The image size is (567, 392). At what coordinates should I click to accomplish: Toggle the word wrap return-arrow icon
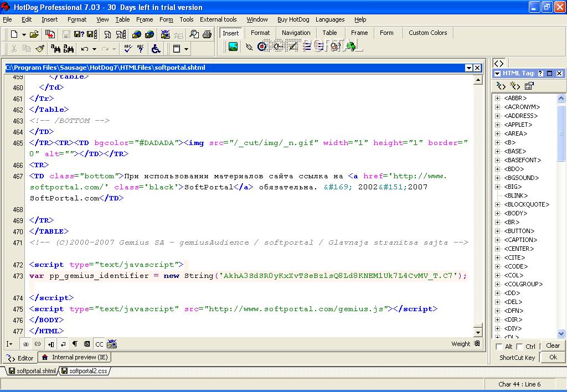(x=63, y=344)
